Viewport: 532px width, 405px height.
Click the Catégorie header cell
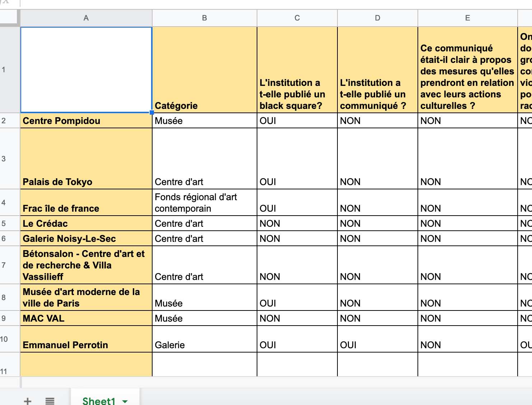[205, 70]
